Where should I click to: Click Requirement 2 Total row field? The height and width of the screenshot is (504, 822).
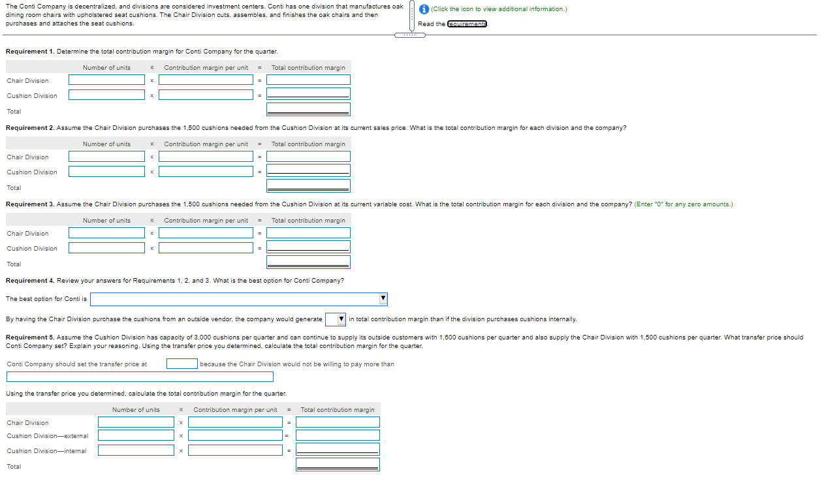308,185
